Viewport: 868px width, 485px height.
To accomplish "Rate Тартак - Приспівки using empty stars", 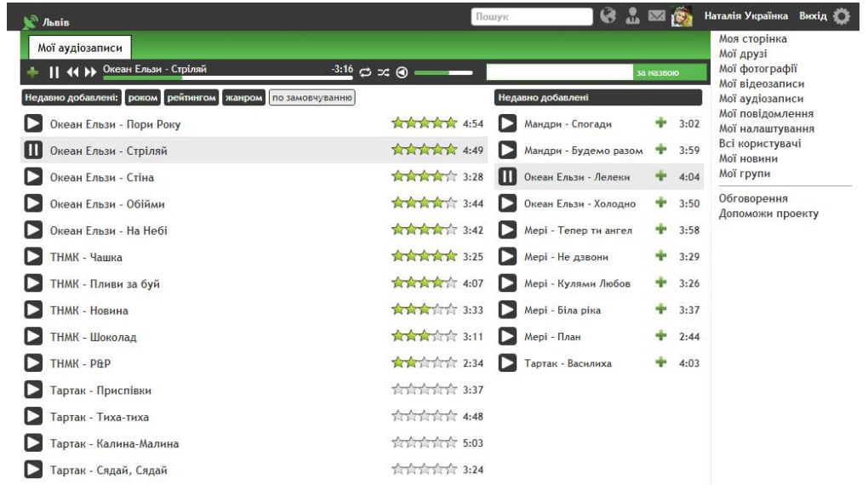I will click(425, 389).
